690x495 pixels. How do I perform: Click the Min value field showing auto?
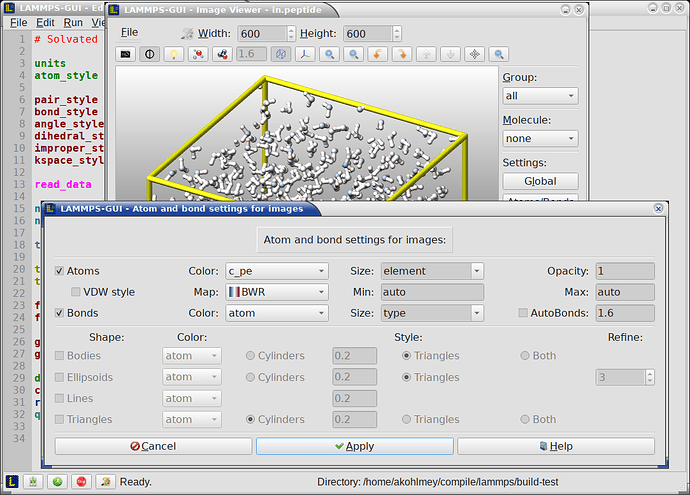[432, 292]
